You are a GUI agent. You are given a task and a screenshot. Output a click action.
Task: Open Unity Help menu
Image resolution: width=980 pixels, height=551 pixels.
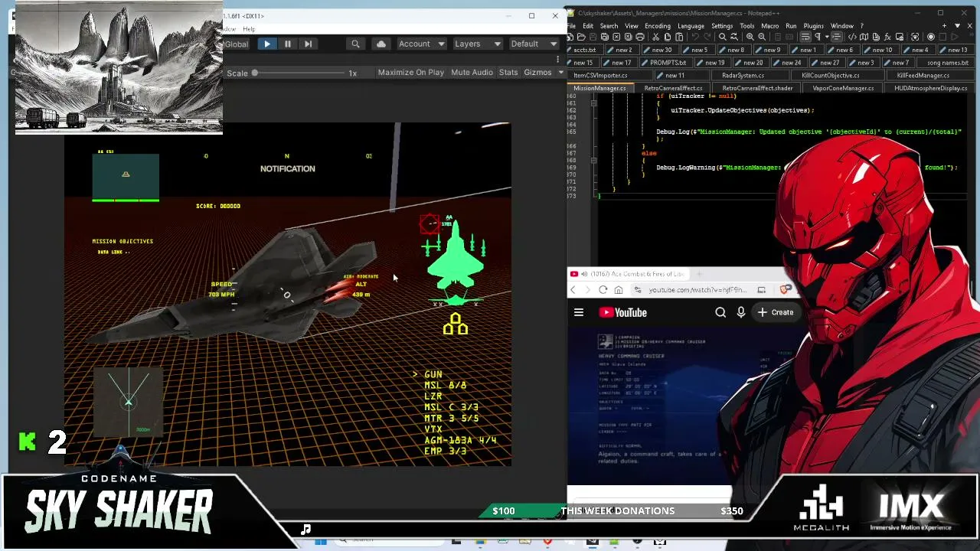pos(249,29)
